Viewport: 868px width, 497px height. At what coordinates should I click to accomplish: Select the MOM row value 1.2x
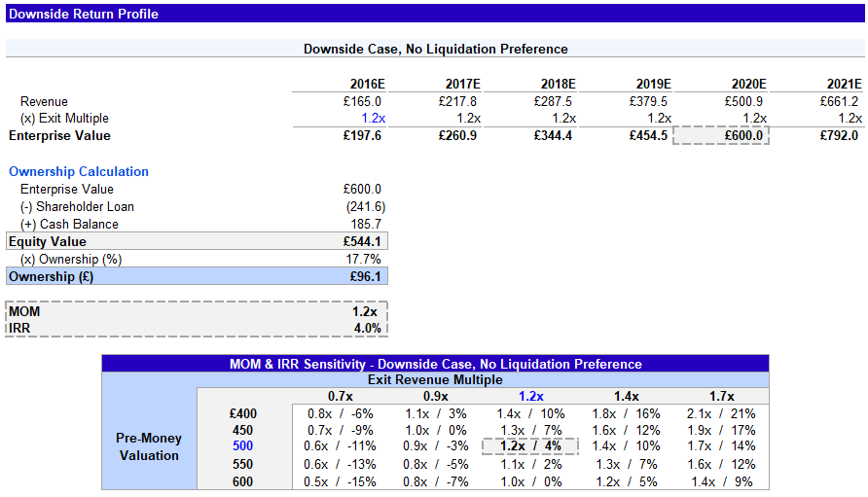364,312
